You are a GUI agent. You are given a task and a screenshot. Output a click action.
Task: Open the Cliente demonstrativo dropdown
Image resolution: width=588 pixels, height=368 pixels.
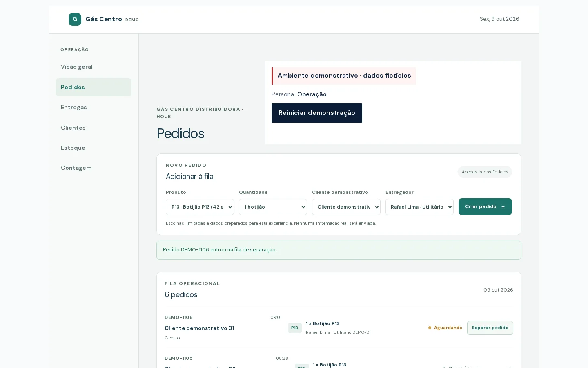(x=346, y=207)
